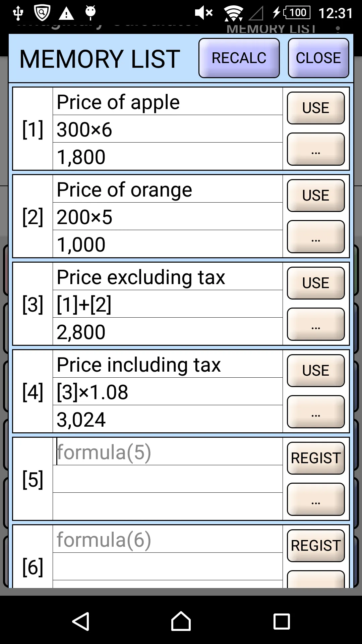The height and width of the screenshot is (644, 362).
Task: Tap the battery 100 indicator
Action: pyautogui.click(x=297, y=13)
